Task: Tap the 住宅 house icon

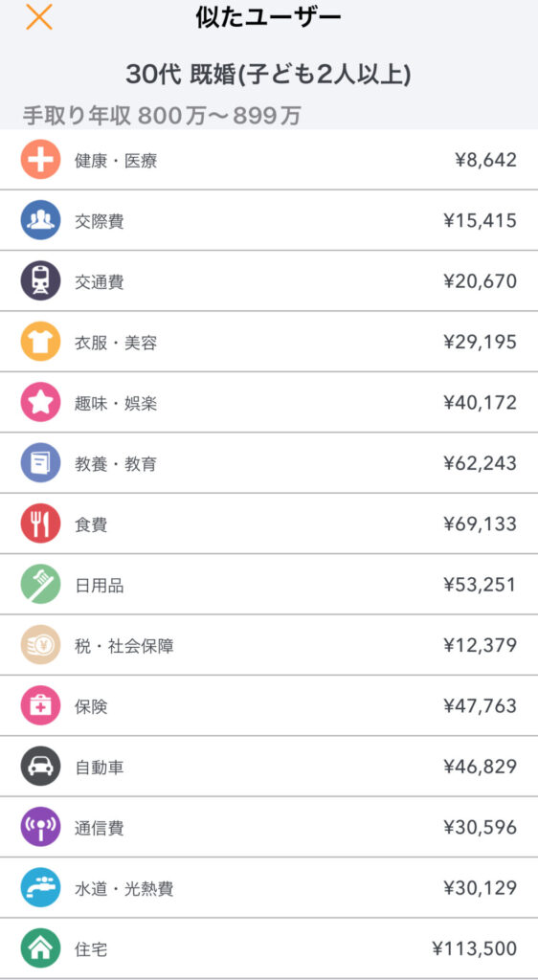Action: (x=40, y=948)
